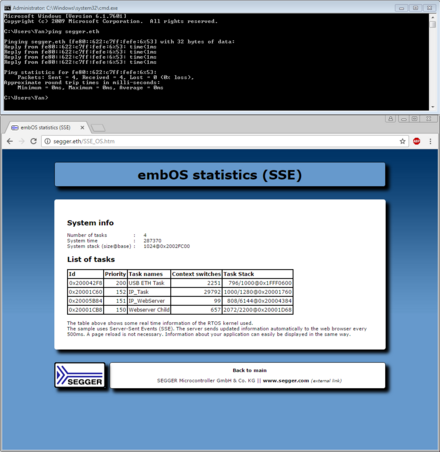Image resolution: width=440 pixels, height=452 pixels.
Task: Click the System time value 287370
Action: tap(152, 241)
